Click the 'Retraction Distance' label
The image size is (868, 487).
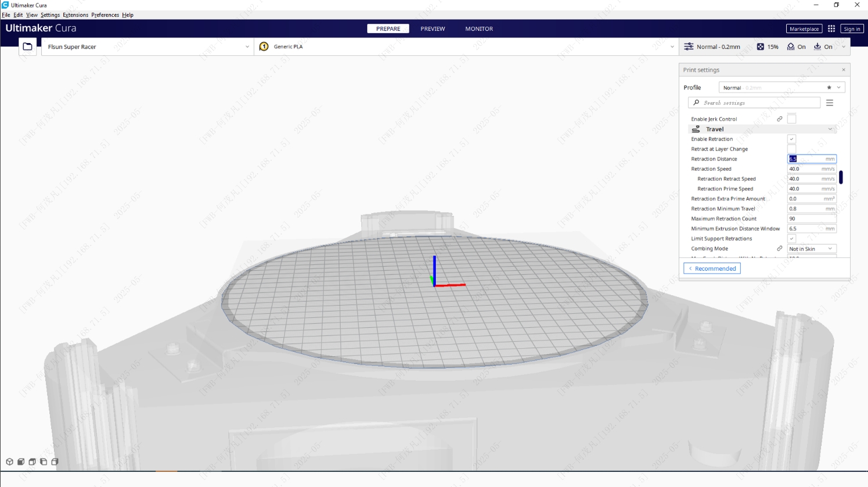(714, 159)
